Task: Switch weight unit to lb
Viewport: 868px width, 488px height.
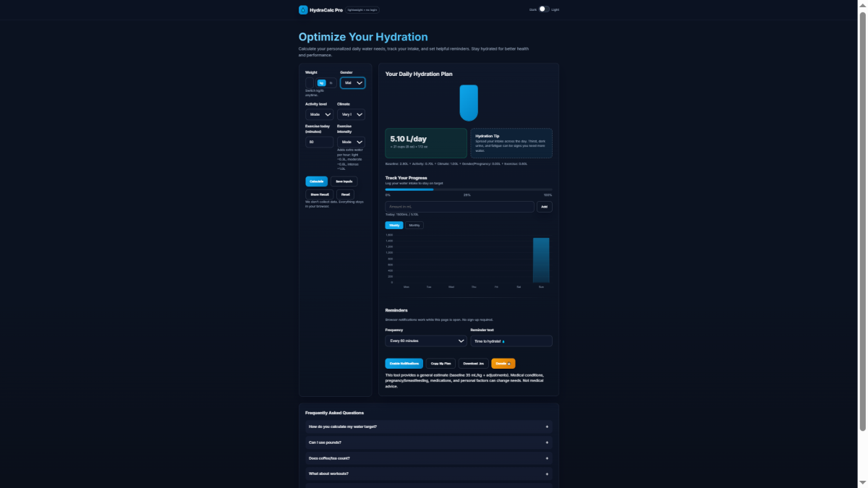Action: (331, 83)
